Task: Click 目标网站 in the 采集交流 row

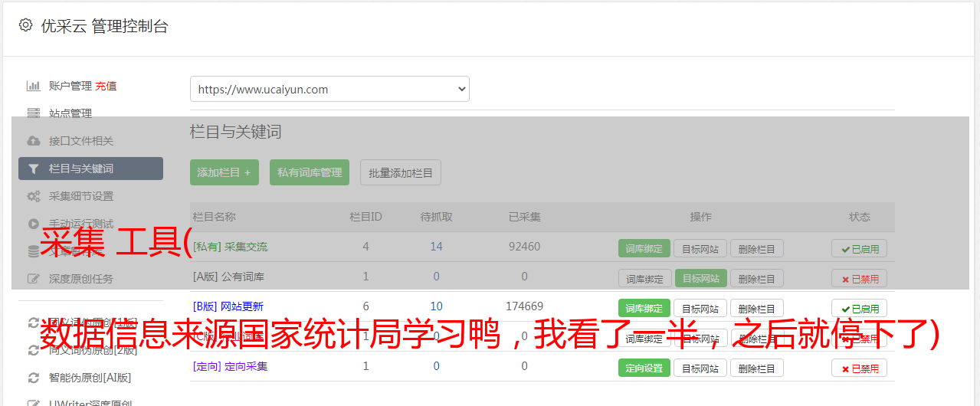Action: [700, 248]
